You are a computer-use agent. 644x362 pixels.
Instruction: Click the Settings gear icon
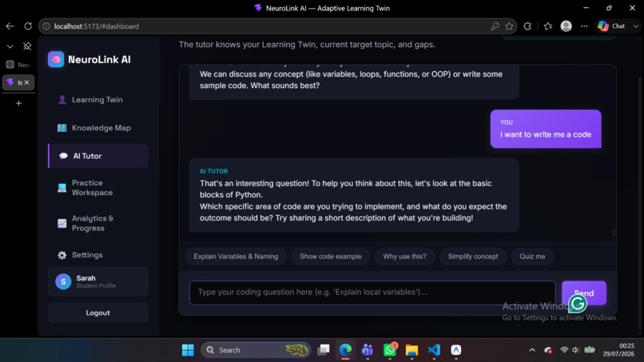[62, 255]
